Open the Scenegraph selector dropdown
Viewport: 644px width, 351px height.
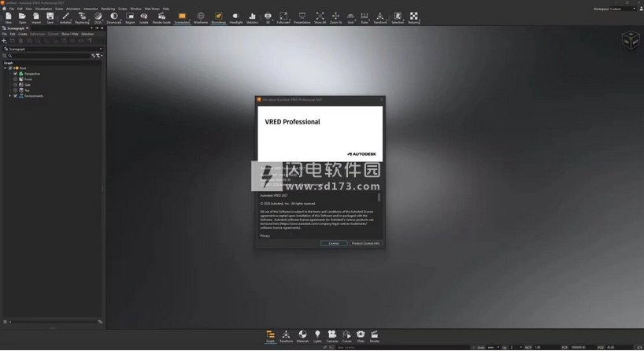54,49
